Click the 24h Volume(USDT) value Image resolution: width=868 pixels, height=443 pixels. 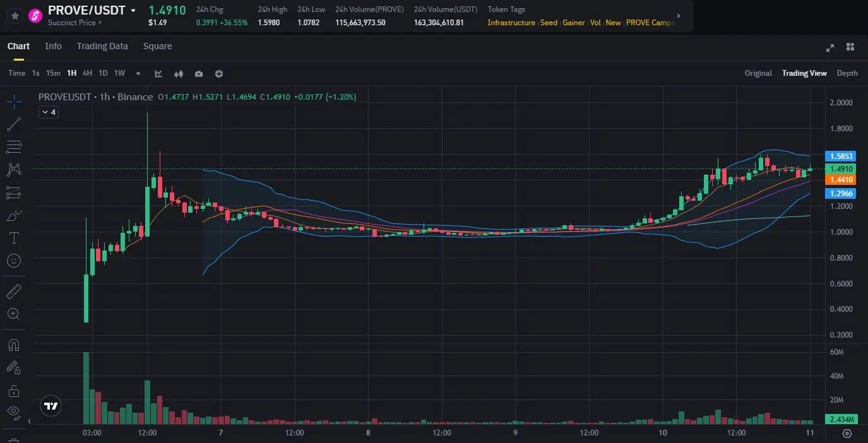pos(439,23)
